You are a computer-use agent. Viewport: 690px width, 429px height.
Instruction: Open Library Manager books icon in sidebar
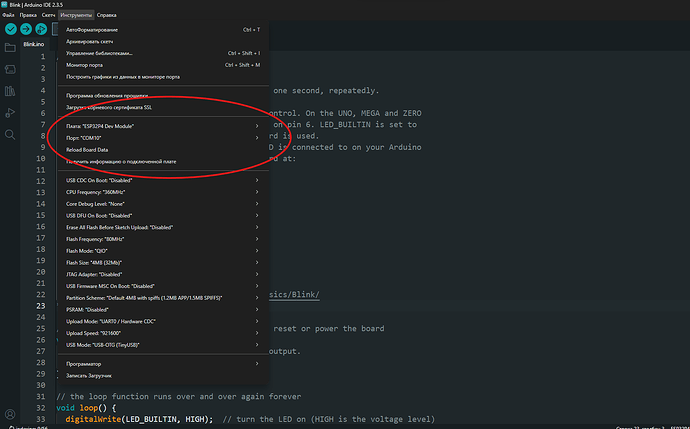point(10,91)
